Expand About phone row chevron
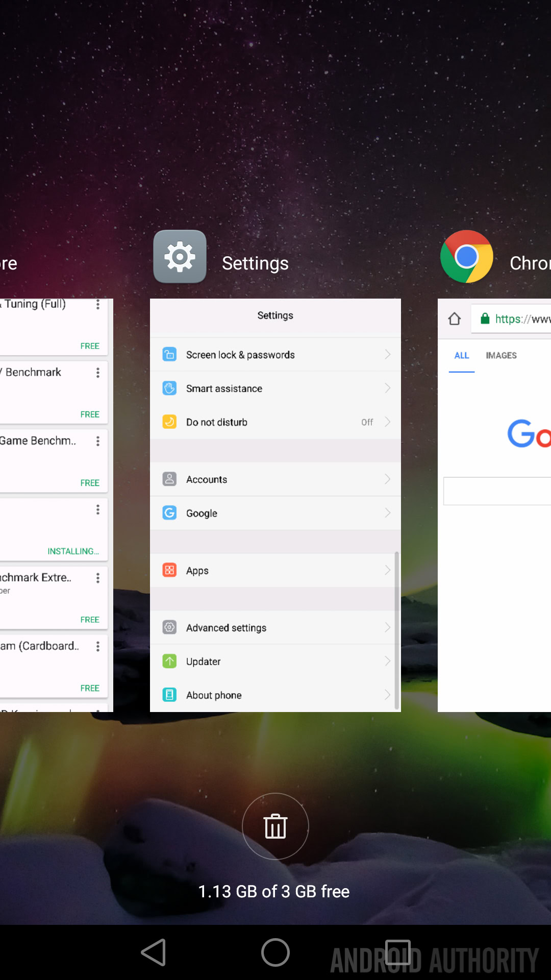 point(388,695)
